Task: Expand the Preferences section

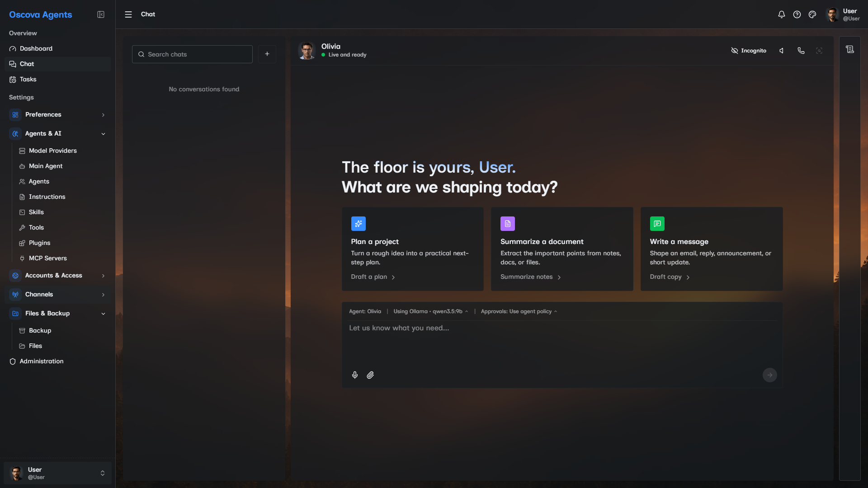Action: pyautogui.click(x=57, y=115)
